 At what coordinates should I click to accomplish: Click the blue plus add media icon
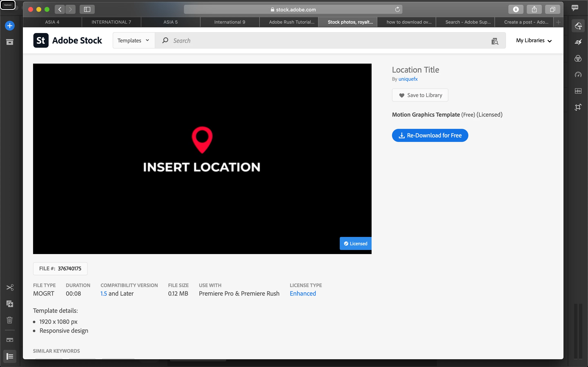[10, 26]
